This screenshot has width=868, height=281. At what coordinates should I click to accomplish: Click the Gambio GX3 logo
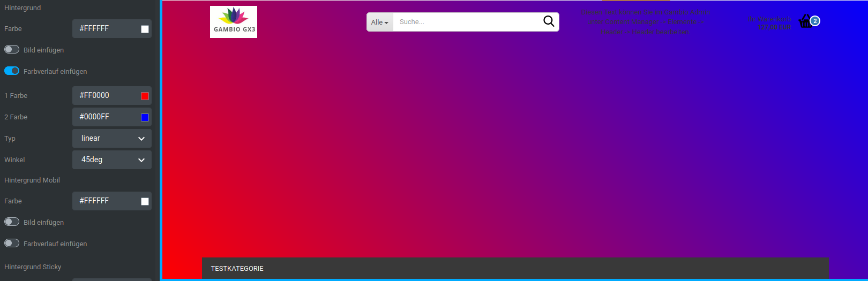pyautogui.click(x=234, y=22)
